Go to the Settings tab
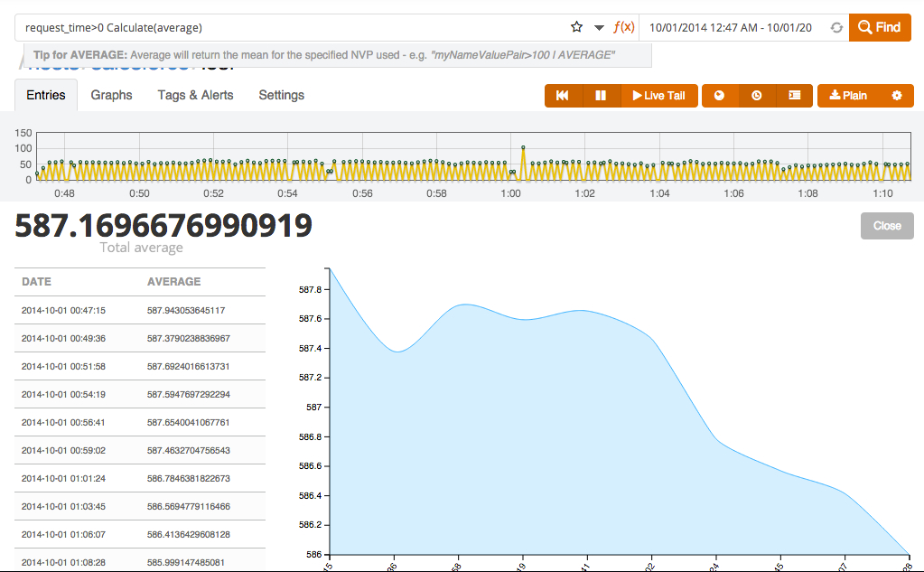Screen dimensions: 924x572 pos(281,95)
